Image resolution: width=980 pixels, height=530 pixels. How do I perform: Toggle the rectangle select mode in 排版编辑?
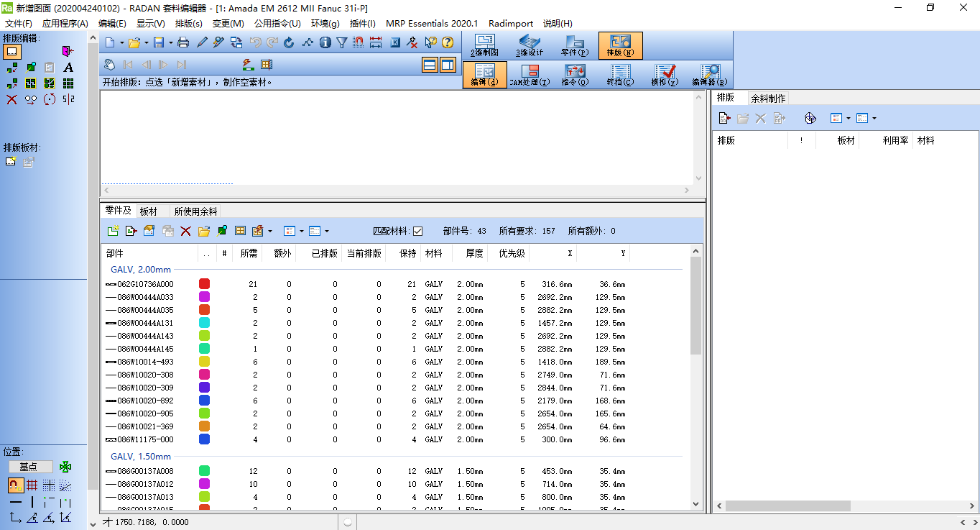[13, 52]
